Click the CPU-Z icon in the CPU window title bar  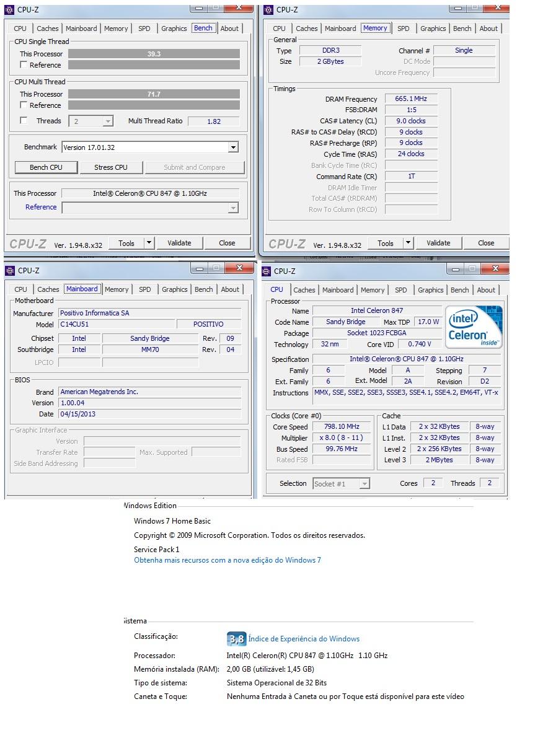pos(266,271)
